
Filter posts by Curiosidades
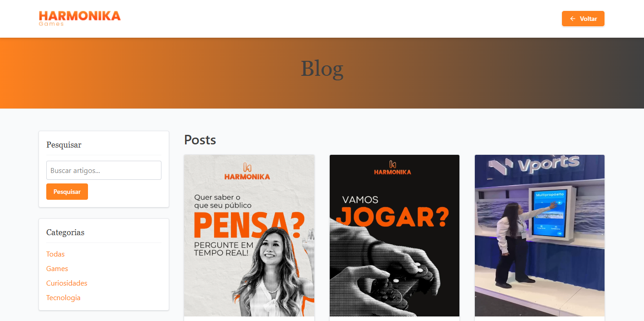click(67, 283)
